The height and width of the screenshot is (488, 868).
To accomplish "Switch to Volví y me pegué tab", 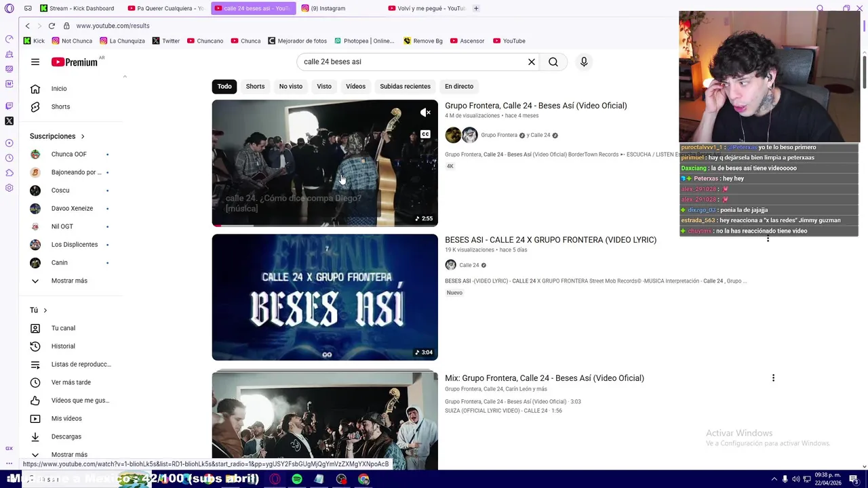I will [427, 8].
